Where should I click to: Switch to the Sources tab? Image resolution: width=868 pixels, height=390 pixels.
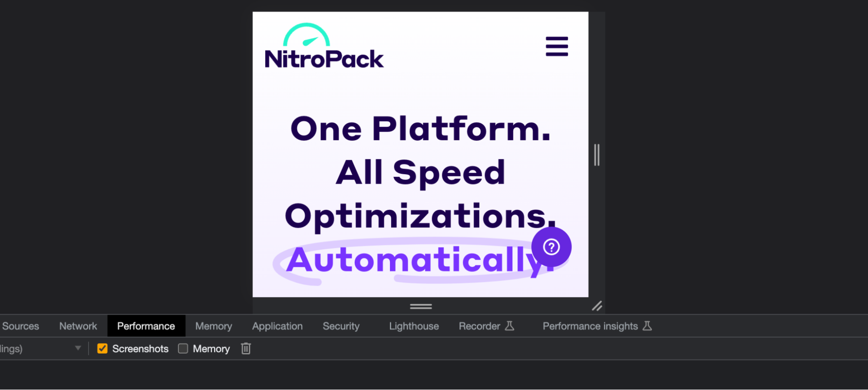click(x=20, y=326)
